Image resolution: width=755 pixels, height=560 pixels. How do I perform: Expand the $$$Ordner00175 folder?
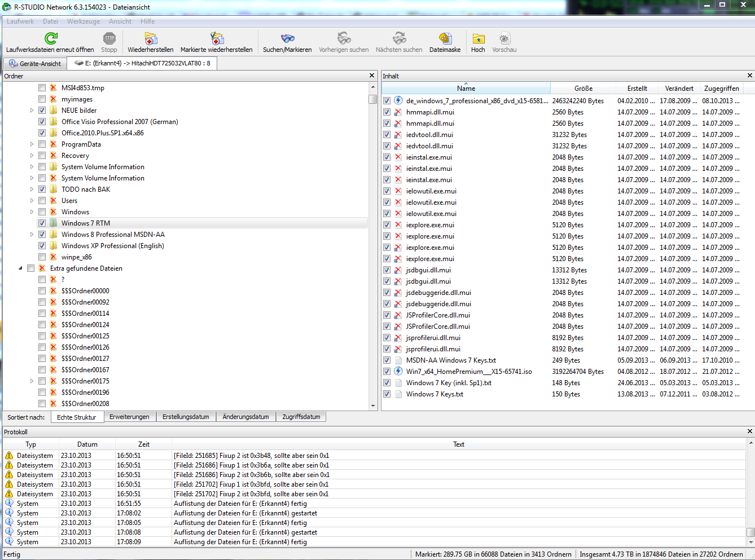point(32,381)
